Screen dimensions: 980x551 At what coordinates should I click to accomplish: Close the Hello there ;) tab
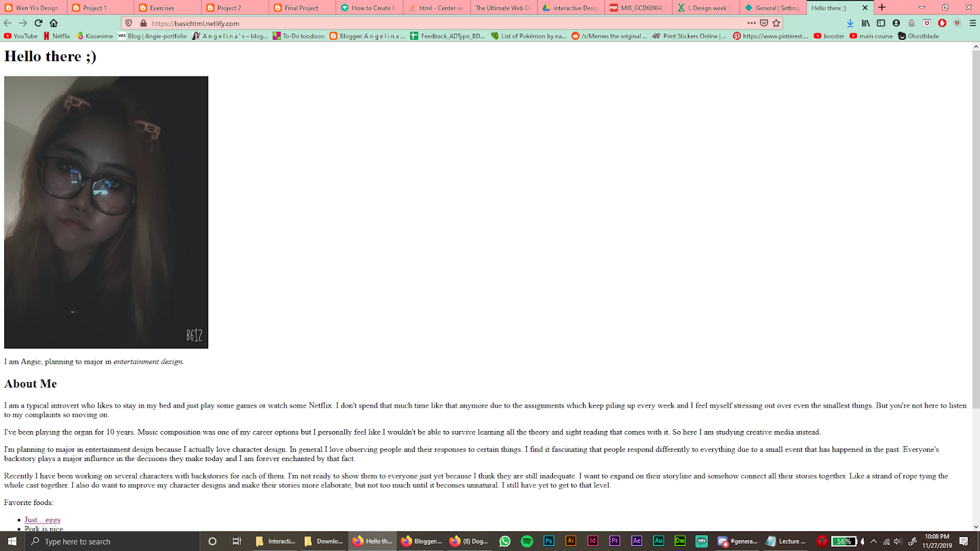[x=865, y=8]
